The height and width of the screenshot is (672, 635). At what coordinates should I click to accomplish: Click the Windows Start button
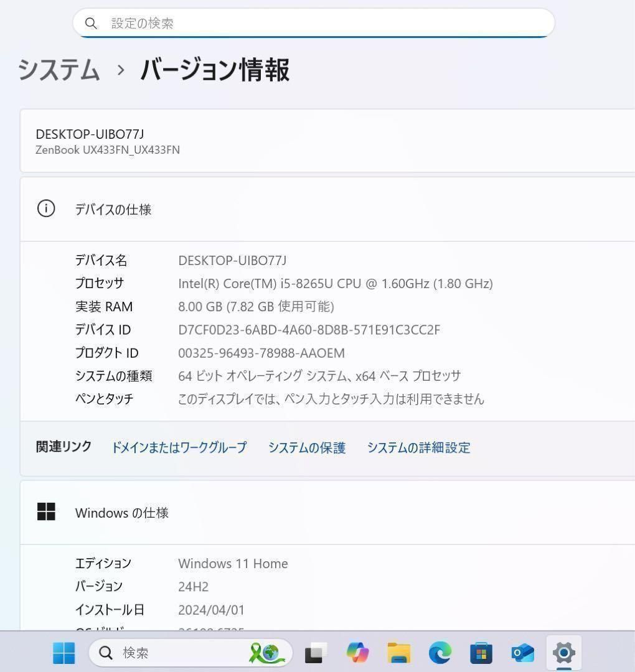click(63, 653)
